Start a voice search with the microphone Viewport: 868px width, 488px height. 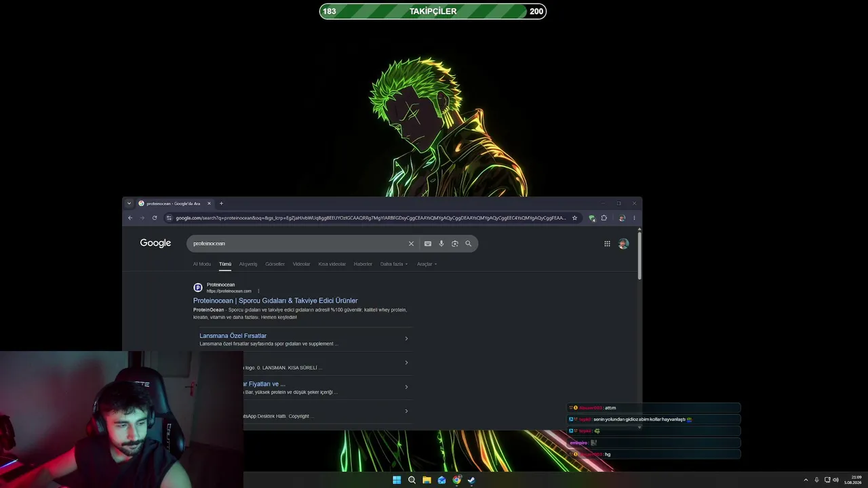(441, 243)
